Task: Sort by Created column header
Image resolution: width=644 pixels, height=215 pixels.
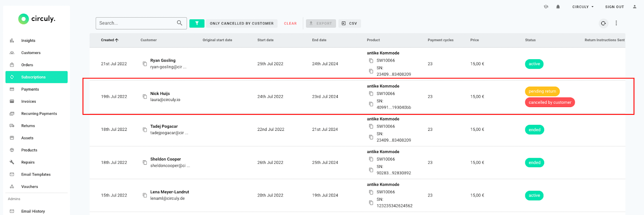Action: 109,40
